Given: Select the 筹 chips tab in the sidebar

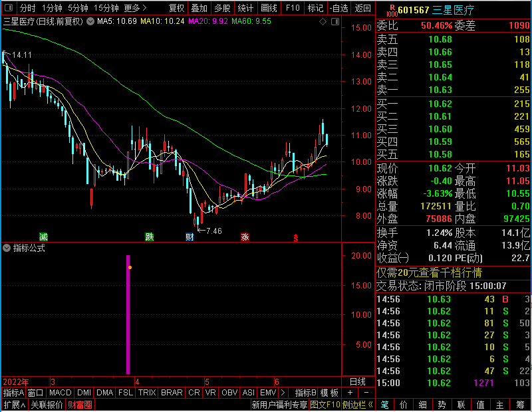Looking at the screenshot, I should tap(520, 405).
